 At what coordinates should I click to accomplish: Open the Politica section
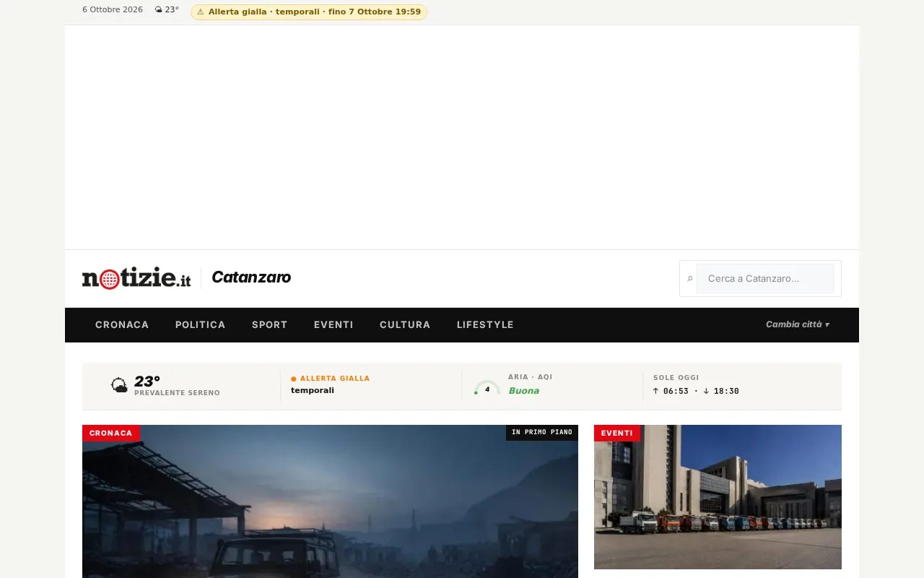pyautogui.click(x=200, y=325)
